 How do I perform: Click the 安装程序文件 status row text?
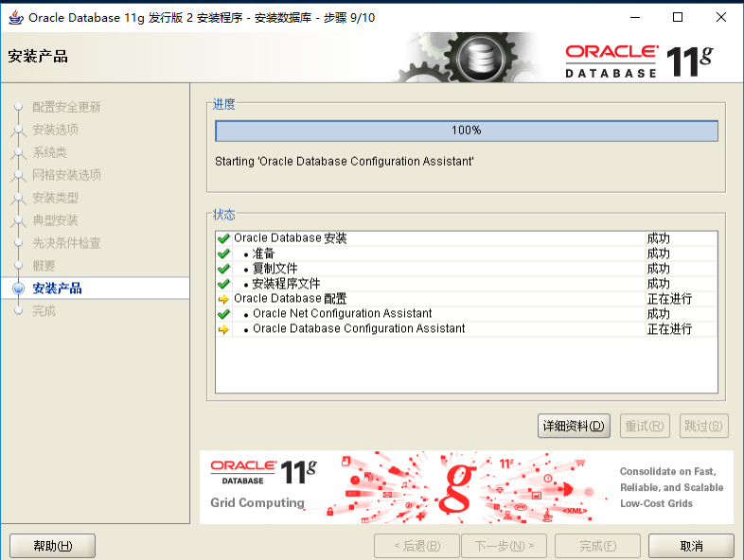(286, 284)
